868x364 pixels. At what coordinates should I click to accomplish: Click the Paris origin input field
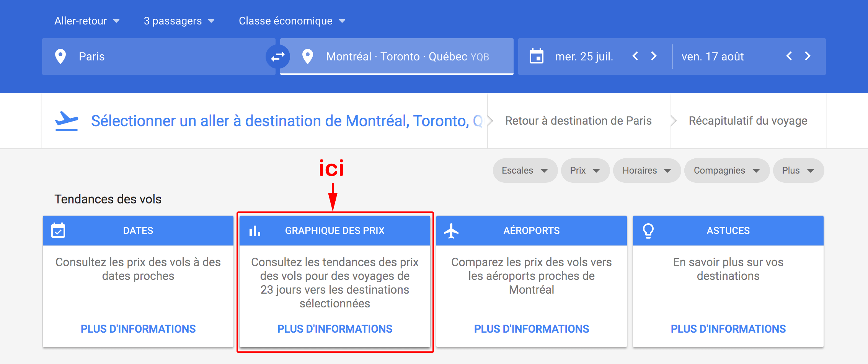point(161,57)
